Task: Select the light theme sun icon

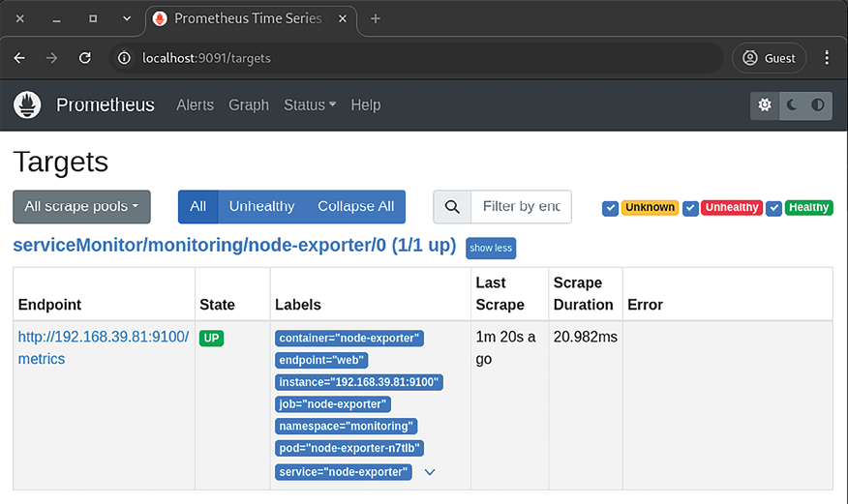Action: (765, 105)
